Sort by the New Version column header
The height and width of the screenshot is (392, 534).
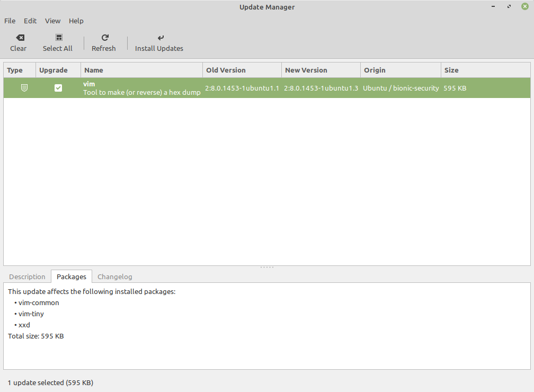[321, 70]
